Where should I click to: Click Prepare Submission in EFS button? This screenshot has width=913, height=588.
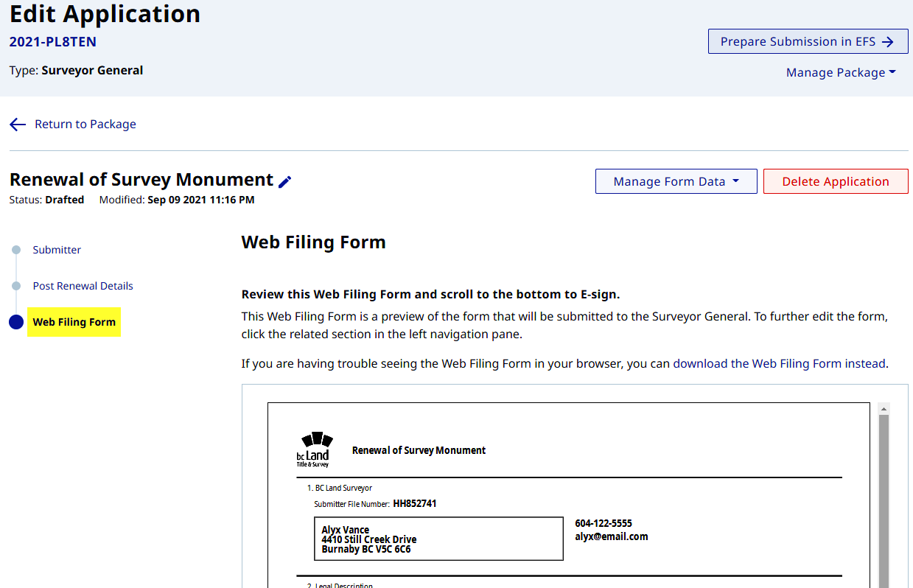coord(808,41)
